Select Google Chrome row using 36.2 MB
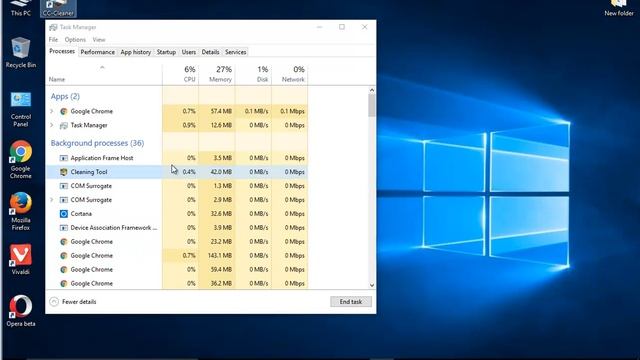 coord(177,283)
